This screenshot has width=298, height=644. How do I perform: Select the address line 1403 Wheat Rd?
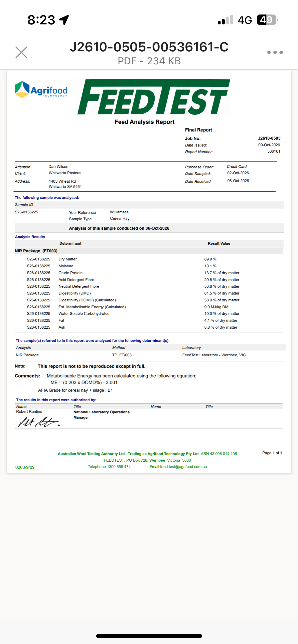coord(62,181)
